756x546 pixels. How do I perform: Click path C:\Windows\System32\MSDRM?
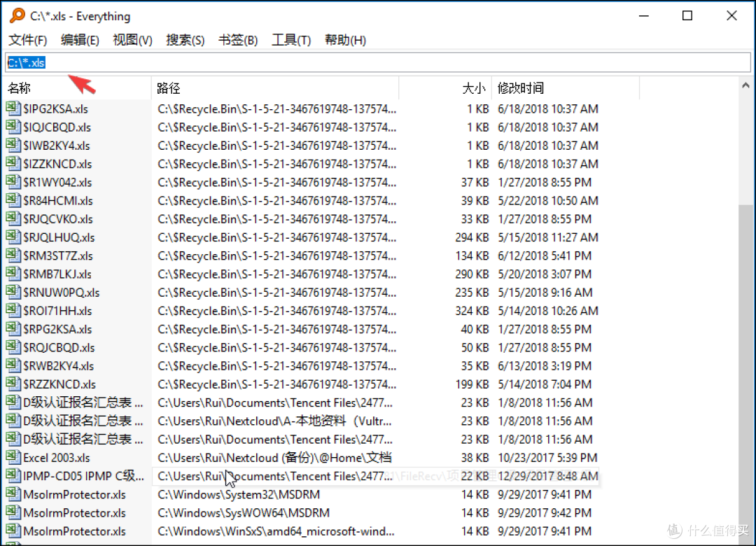[239, 494]
